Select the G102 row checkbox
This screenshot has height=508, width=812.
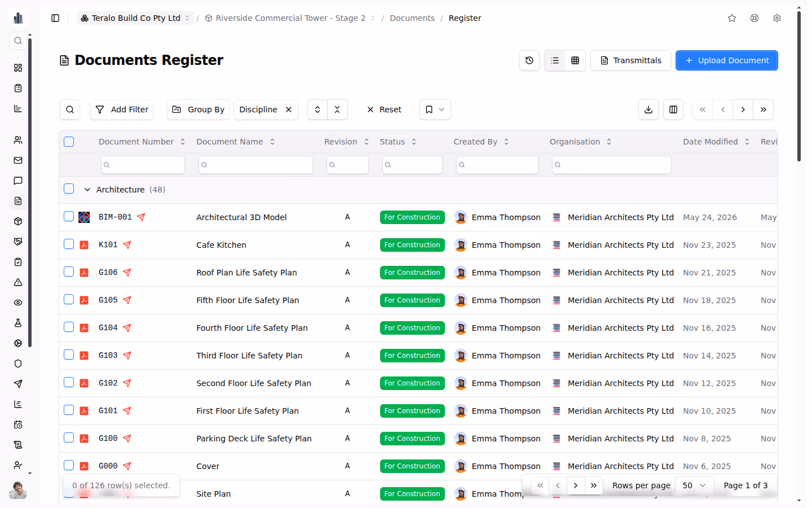69,382
